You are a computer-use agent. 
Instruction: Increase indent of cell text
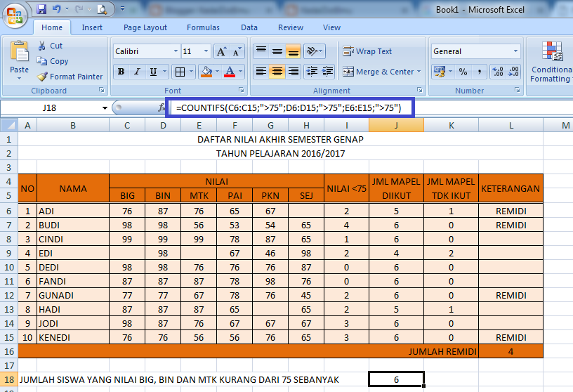[x=328, y=72]
